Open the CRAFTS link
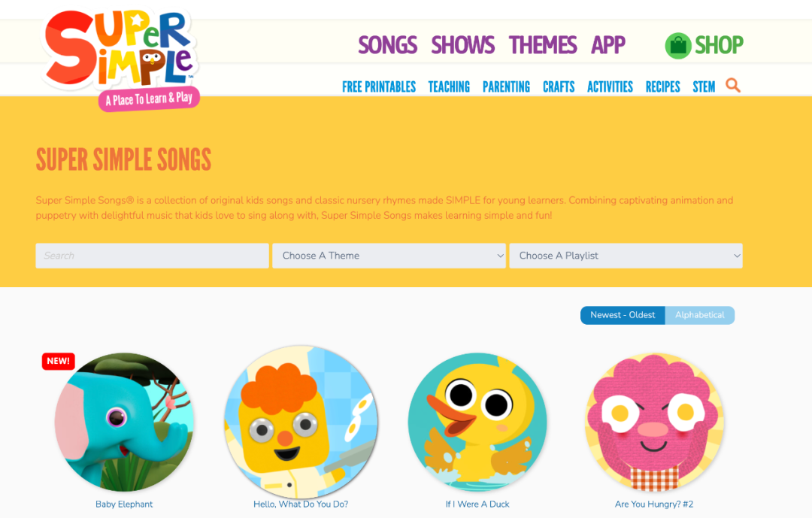This screenshot has height=518, width=812. pos(559,86)
